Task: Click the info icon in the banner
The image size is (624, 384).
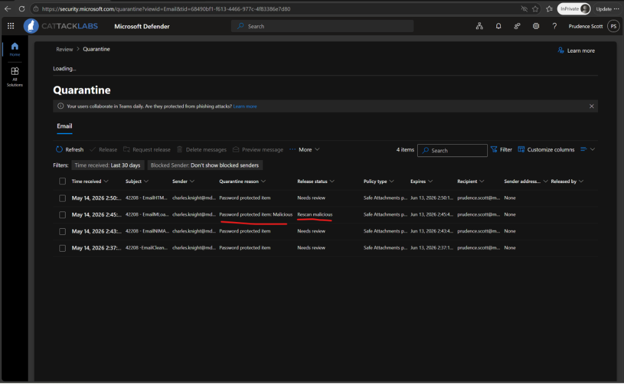Action: coord(60,106)
